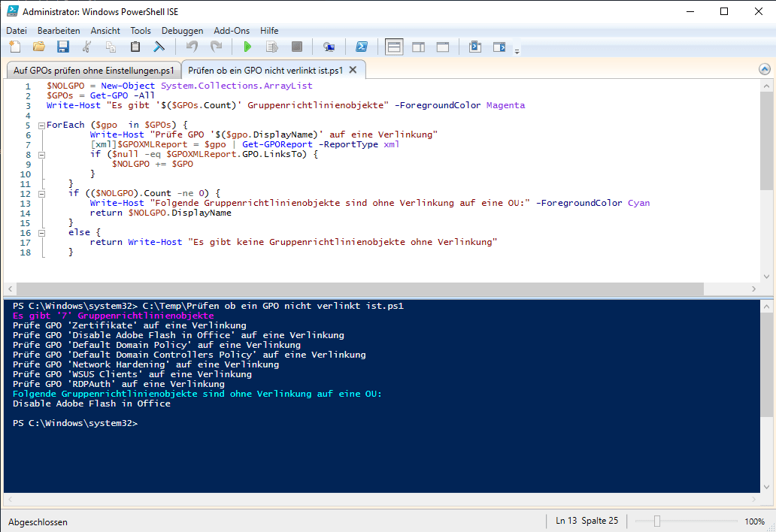This screenshot has width=776, height=532.
Task: Click the New script icon in toolbar
Action: 14,47
